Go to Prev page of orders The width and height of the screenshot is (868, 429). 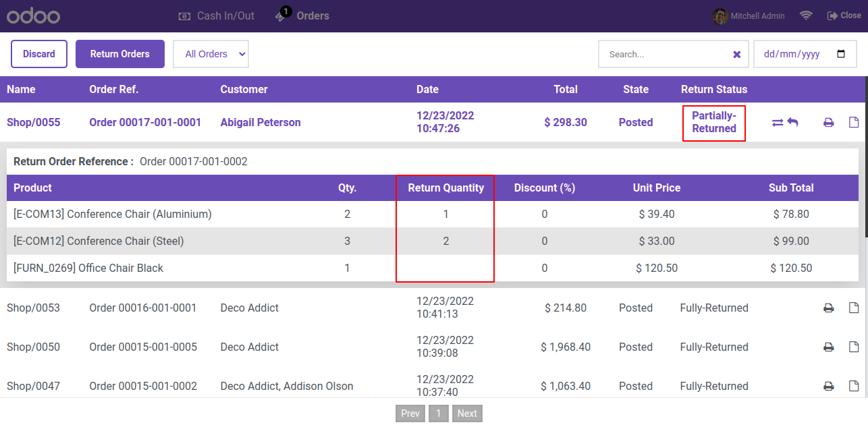point(410,413)
